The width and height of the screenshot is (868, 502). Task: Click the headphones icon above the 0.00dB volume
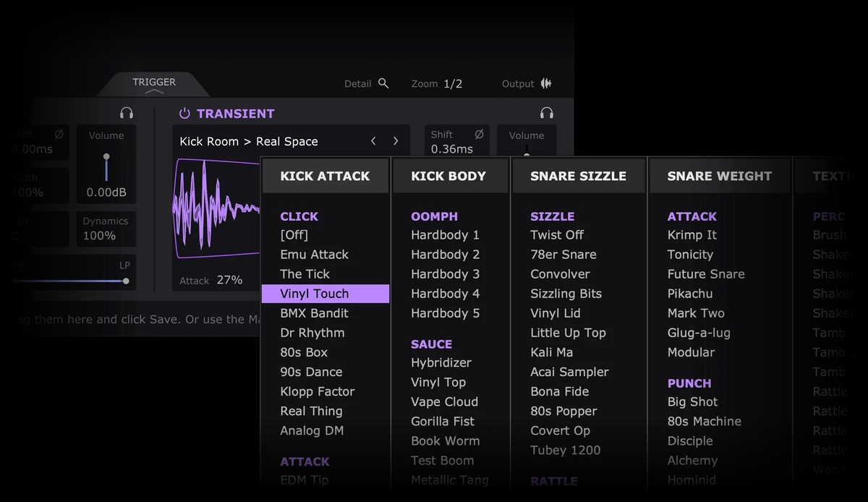click(127, 113)
